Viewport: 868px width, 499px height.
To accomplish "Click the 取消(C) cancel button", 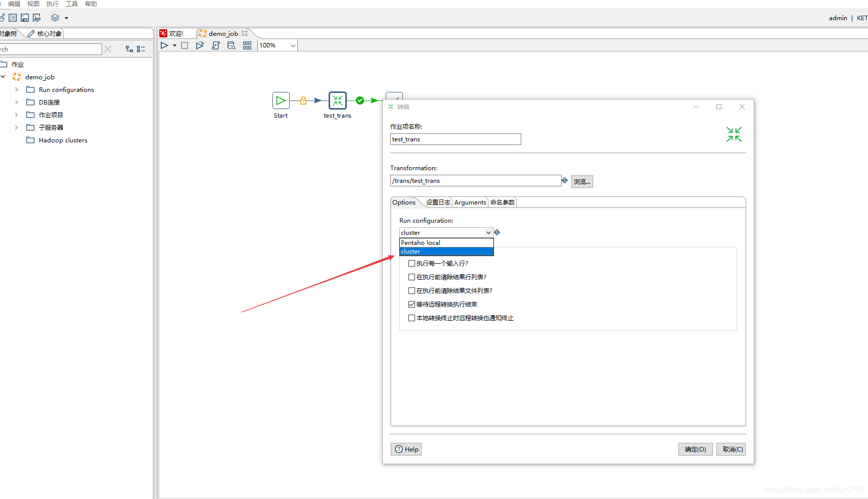I will click(x=731, y=450).
